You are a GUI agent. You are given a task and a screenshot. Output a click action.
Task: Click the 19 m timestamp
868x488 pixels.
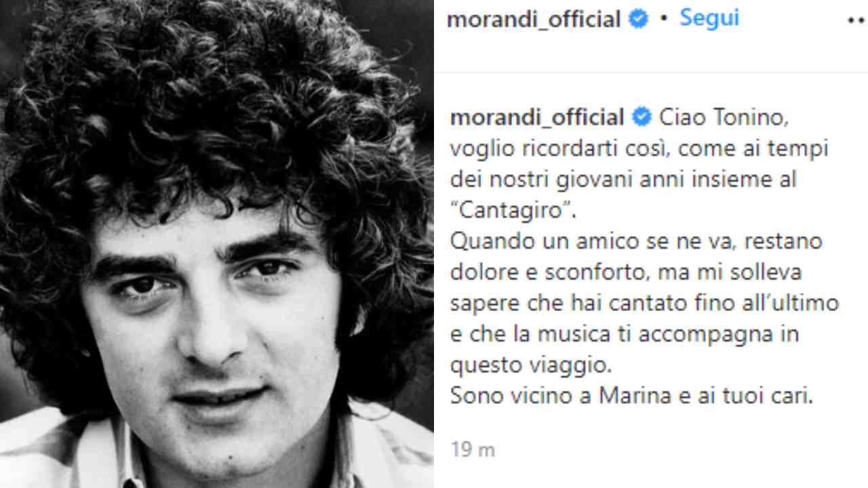[x=473, y=449]
